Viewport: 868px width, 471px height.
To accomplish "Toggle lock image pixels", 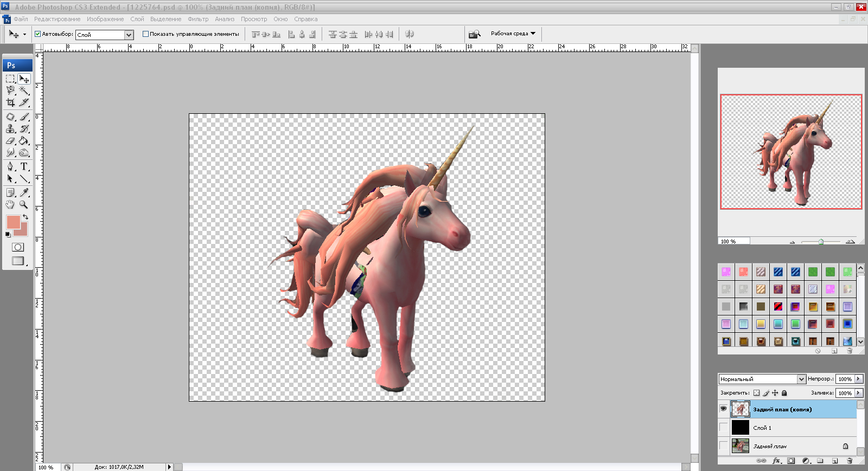I will point(766,393).
